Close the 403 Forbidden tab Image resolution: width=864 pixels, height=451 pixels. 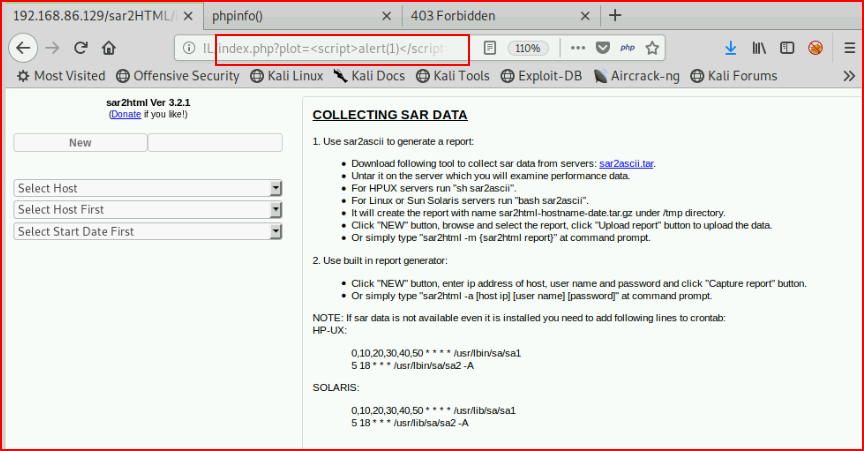pos(585,16)
